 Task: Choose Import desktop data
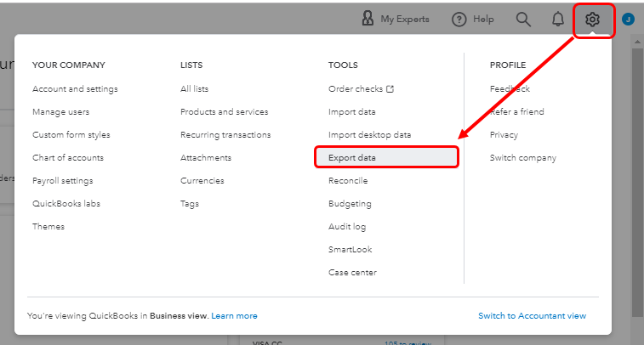click(369, 135)
